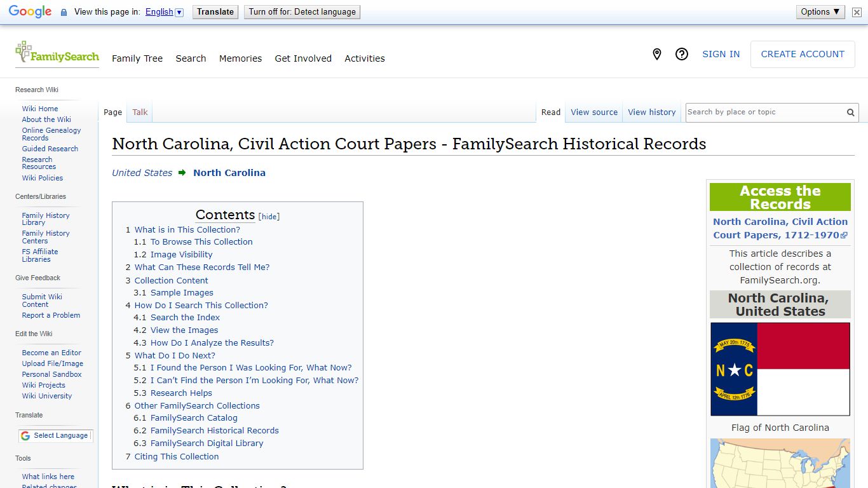Open Research Resources link
This screenshot has width=868, height=488.
pyautogui.click(x=39, y=163)
